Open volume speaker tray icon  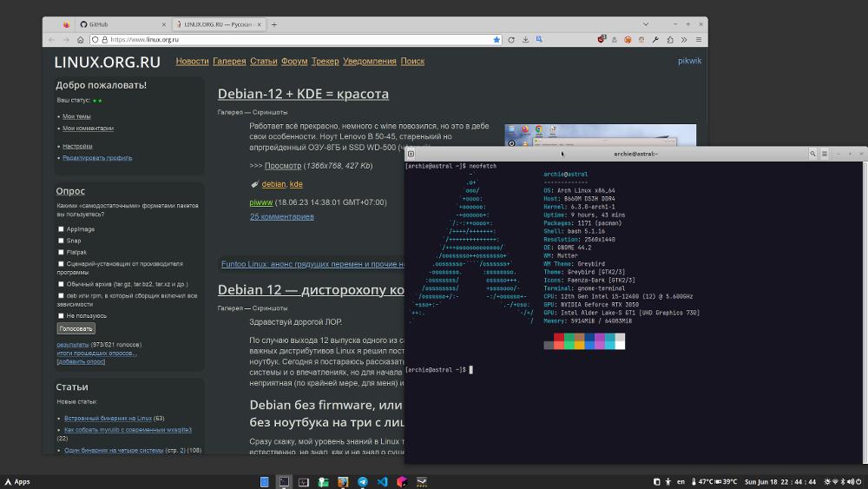pyautogui.click(x=851, y=482)
